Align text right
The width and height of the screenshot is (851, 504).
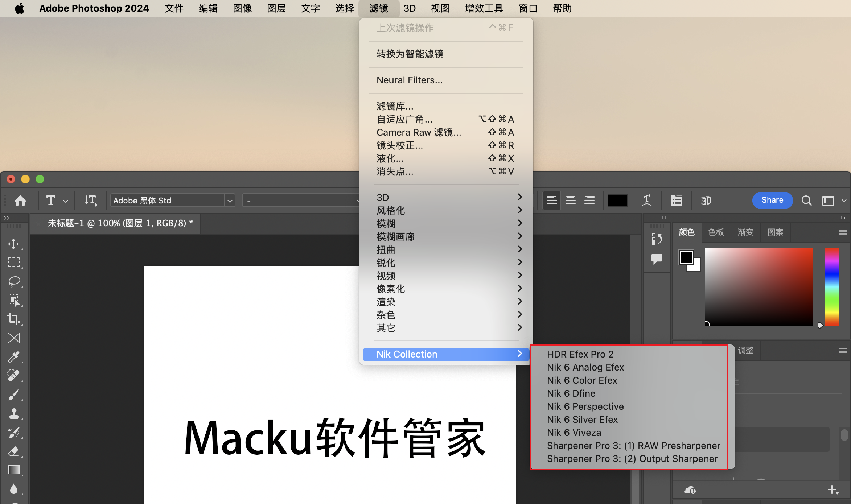(x=589, y=201)
